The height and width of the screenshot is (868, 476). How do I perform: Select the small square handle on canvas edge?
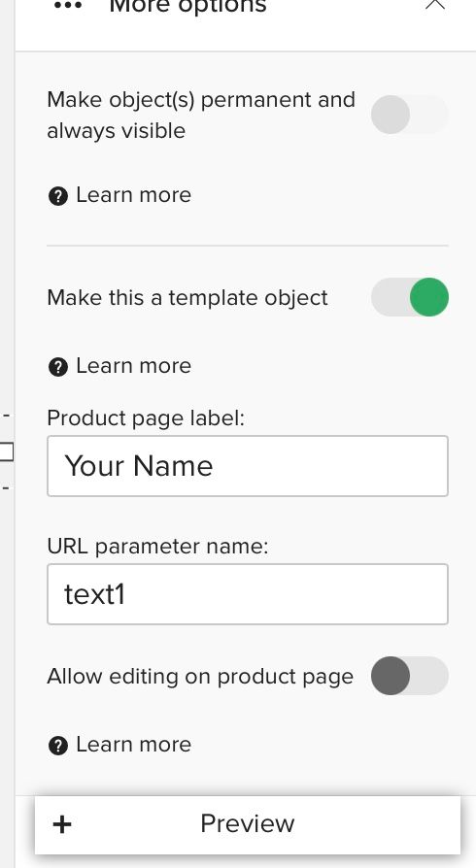point(6,451)
